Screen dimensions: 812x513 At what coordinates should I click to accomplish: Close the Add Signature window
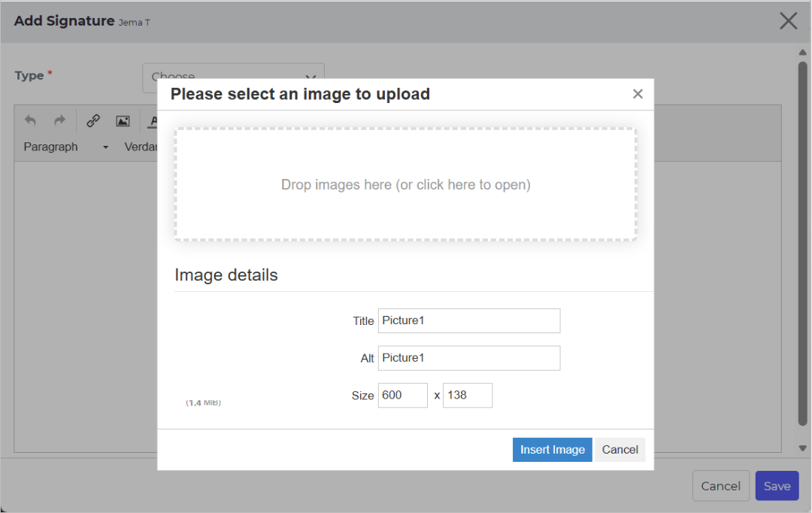coord(788,21)
